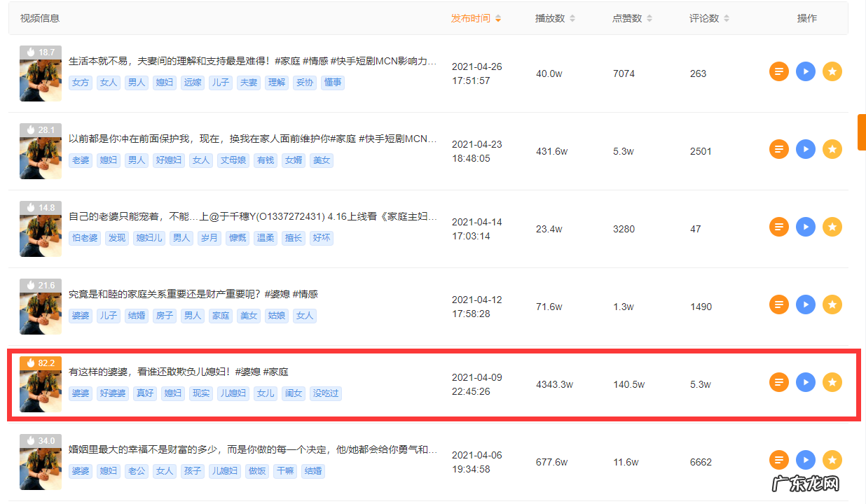Screen dimensions: 866x504
Task: Favorite the bottom 婚姻 video with the star icon
Action: point(832,460)
